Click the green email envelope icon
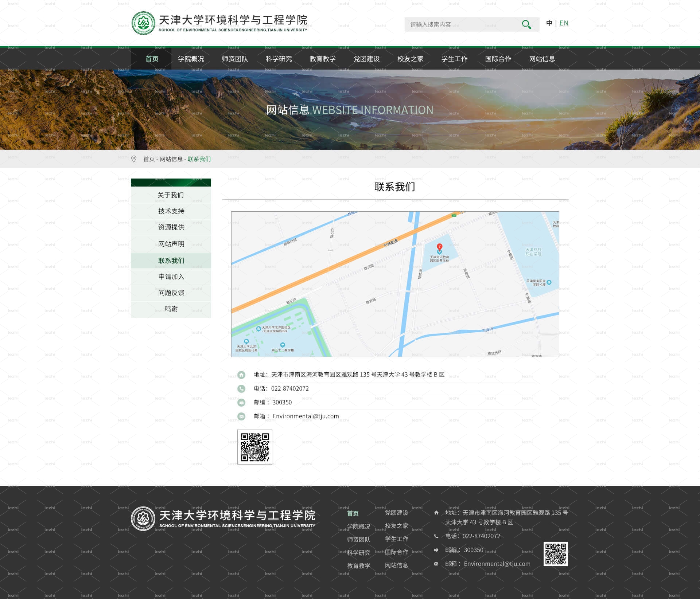Viewport: 700px width, 599px height. (241, 416)
